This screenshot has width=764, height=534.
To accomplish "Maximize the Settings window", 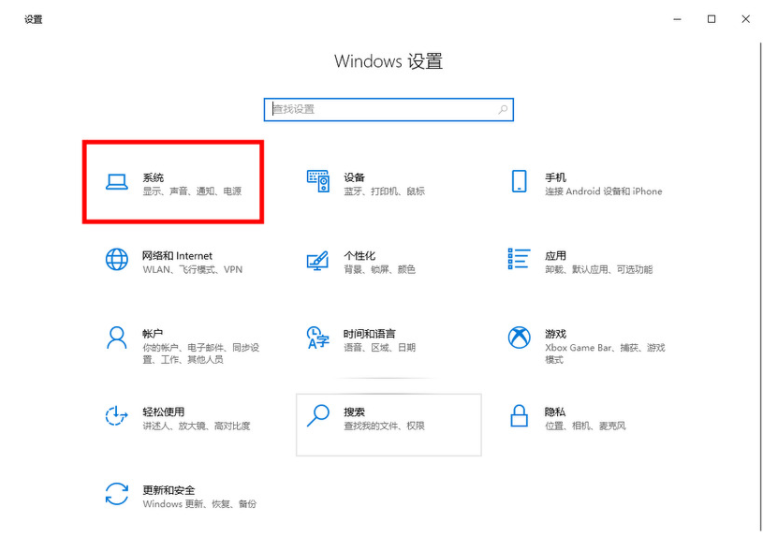I will 711,19.
